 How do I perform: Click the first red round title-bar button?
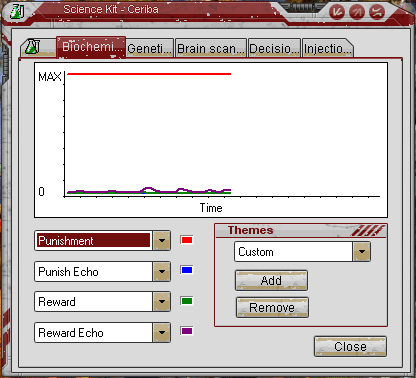[337, 12]
